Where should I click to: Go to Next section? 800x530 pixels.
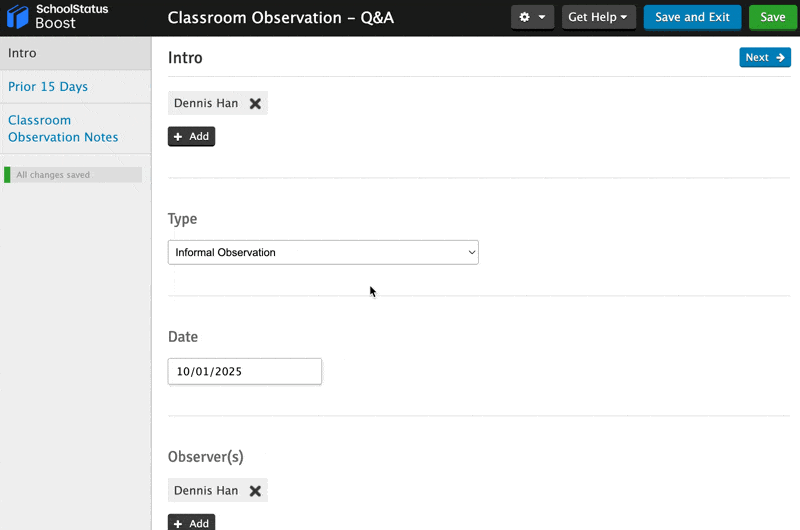pos(765,57)
